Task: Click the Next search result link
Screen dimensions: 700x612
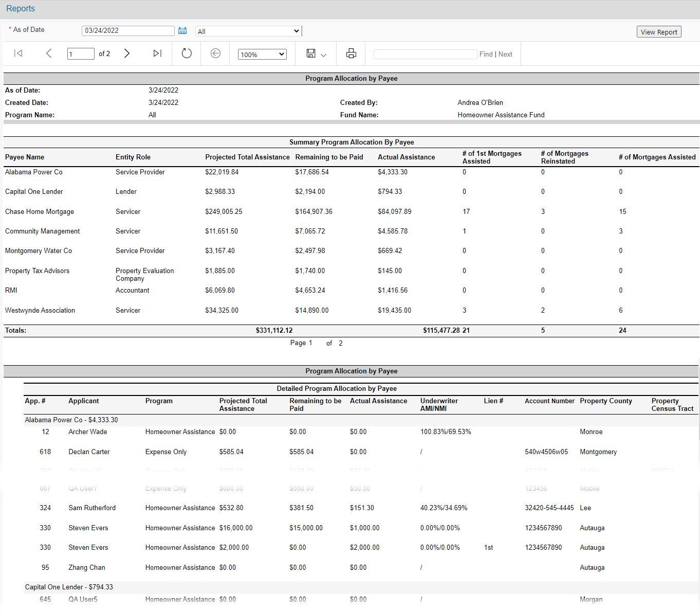Action: (x=505, y=53)
